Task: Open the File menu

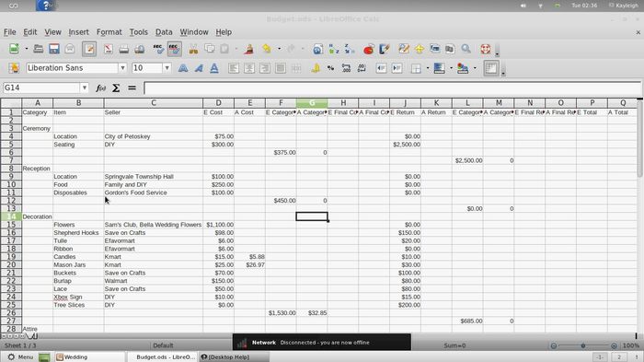Action: (10, 32)
